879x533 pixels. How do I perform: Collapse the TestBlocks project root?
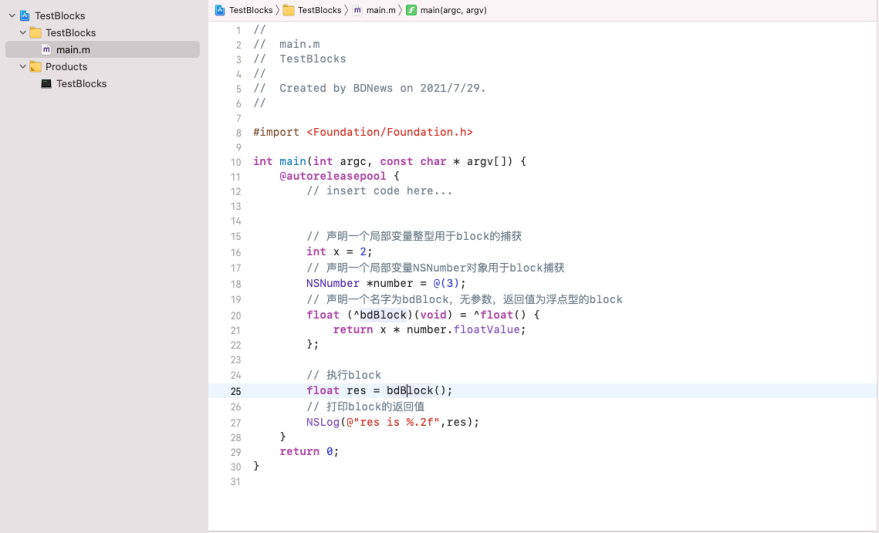pos(12,16)
